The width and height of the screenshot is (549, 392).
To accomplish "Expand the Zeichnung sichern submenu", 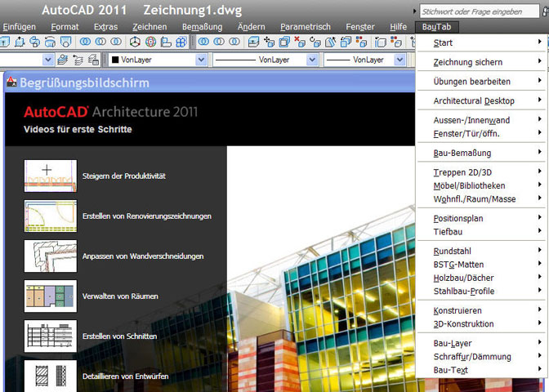I will pyautogui.click(x=481, y=62).
